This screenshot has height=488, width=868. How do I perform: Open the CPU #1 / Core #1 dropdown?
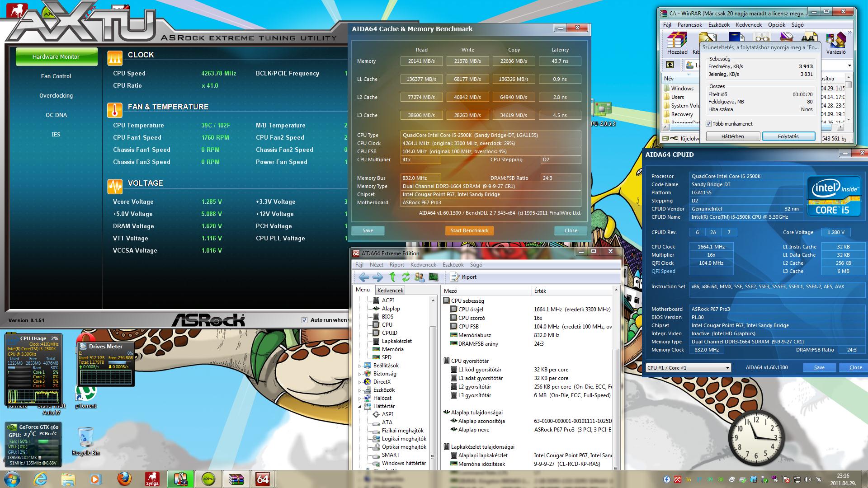[x=688, y=367]
